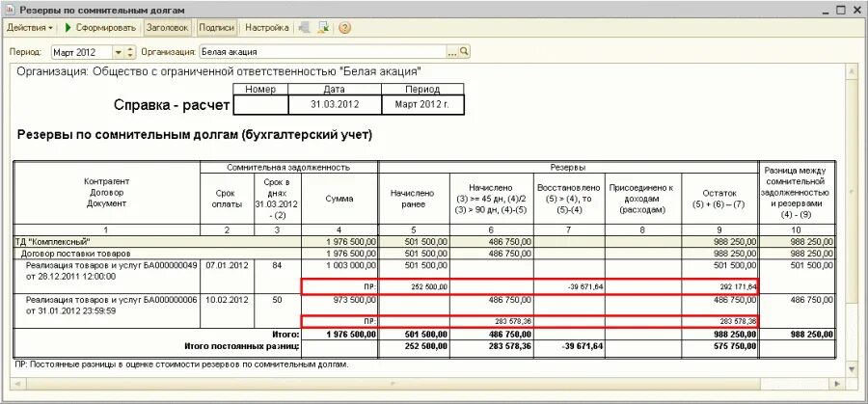Select document Реализация товаров и услуг БА000000049
868x404 pixels.
point(111,271)
